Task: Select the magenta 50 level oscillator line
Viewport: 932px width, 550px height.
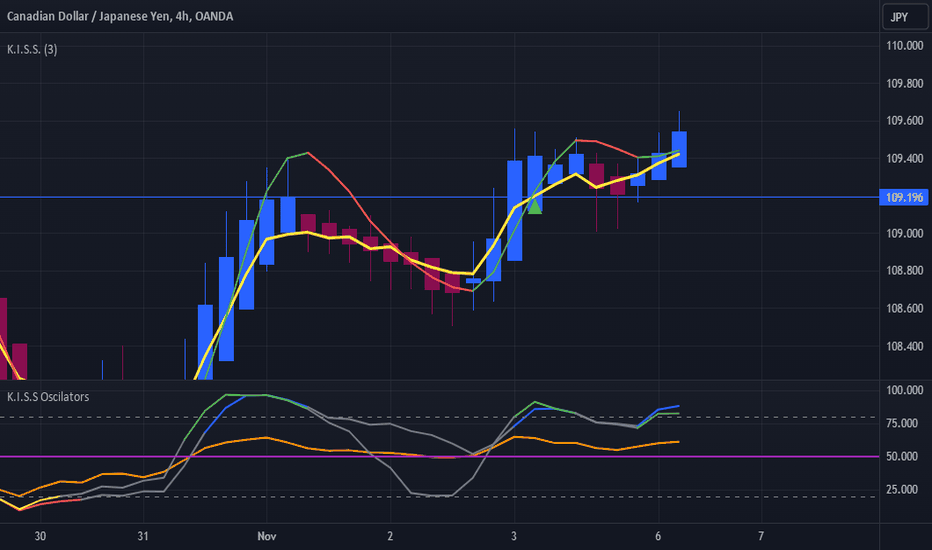Action: coord(439,457)
